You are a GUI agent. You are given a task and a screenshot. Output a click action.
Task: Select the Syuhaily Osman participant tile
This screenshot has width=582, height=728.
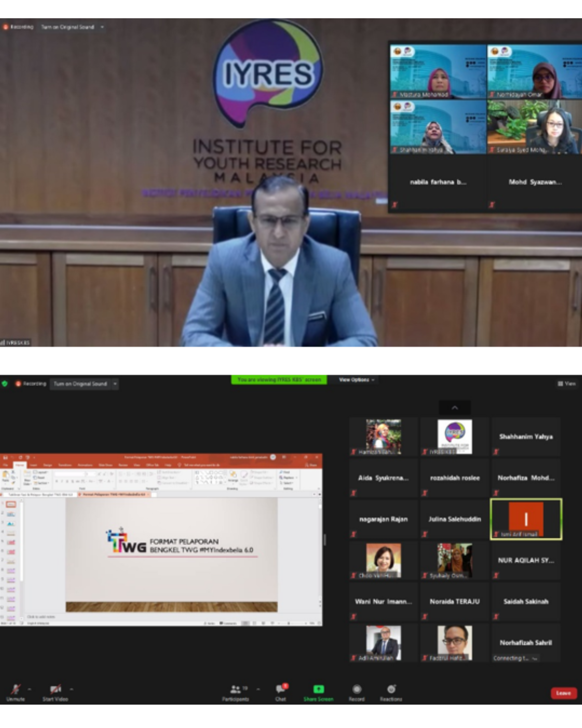[454, 560]
